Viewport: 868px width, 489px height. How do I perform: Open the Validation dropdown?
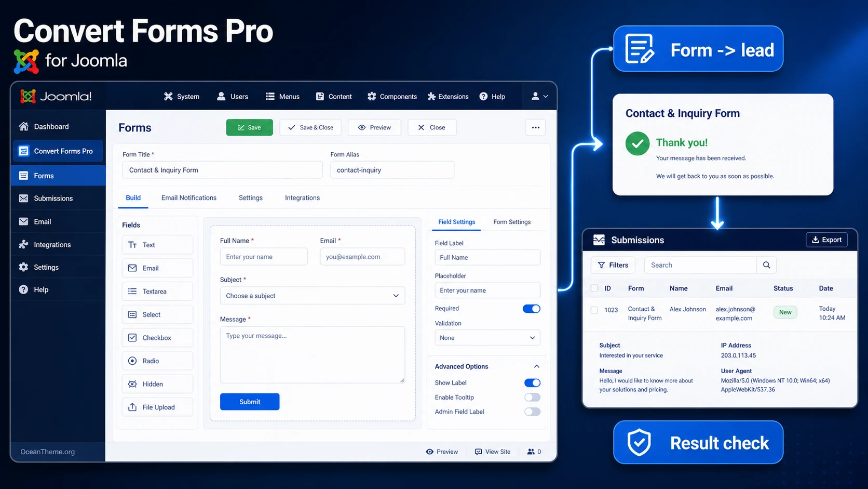click(487, 338)
